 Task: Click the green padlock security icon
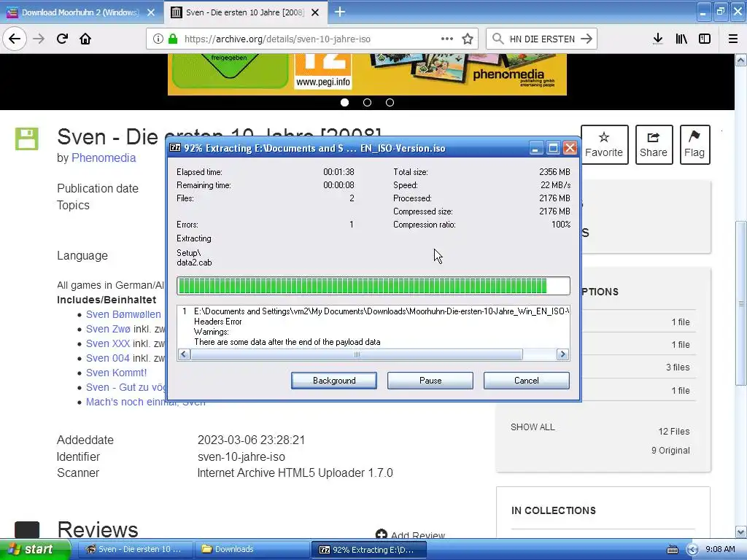click(173, 39)
